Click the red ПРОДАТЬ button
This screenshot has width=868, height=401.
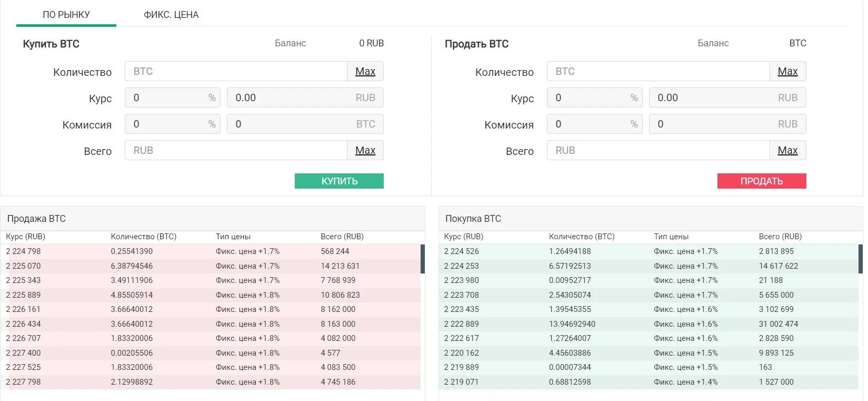(x=762, y=181)
